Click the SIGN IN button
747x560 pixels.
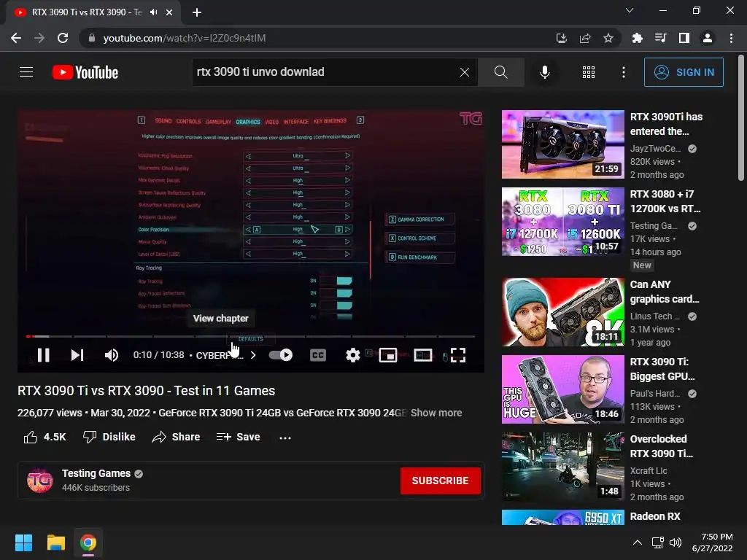coord(684,72)
